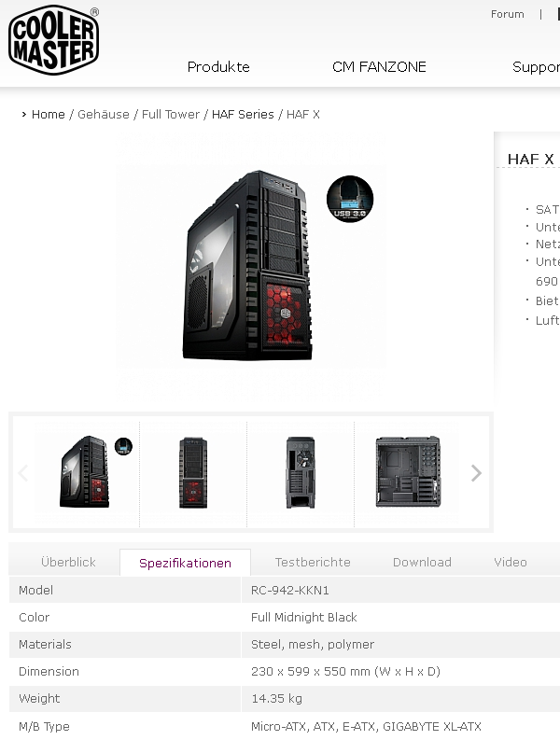
Task: Follow the Forum link
Action: pyautogui.click(x=508, y=14)
